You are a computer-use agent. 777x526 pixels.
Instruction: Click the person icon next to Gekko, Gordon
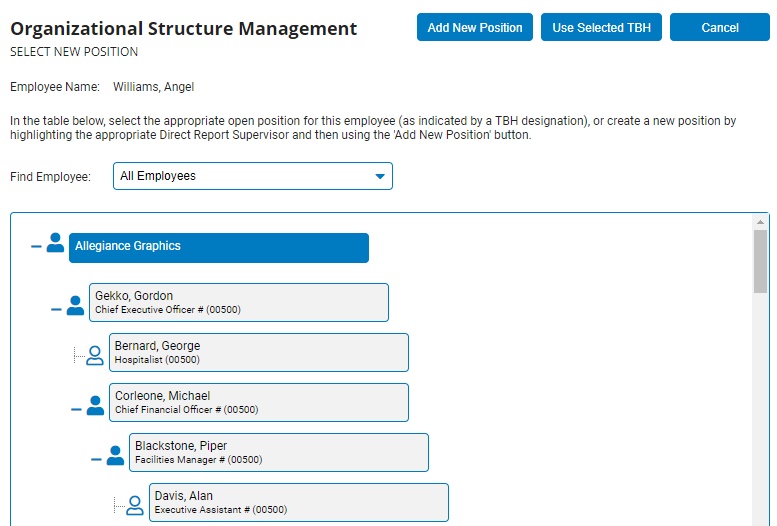[75, 305]
